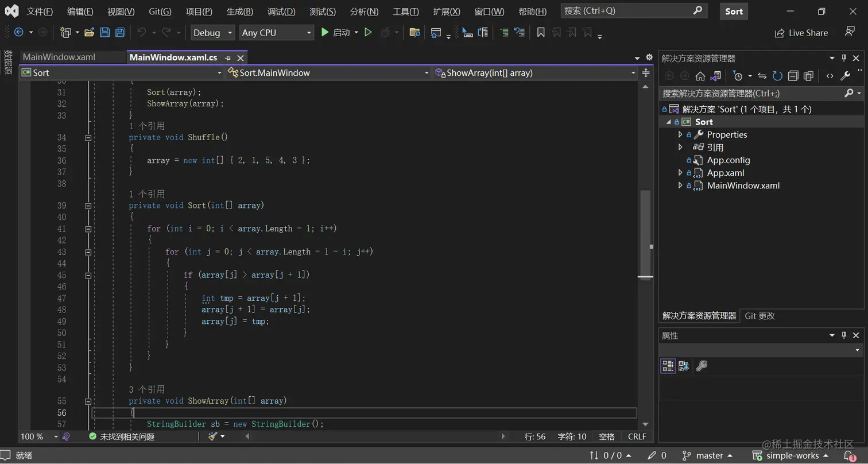Click the comment out selected lines icon

click(504, 33)
